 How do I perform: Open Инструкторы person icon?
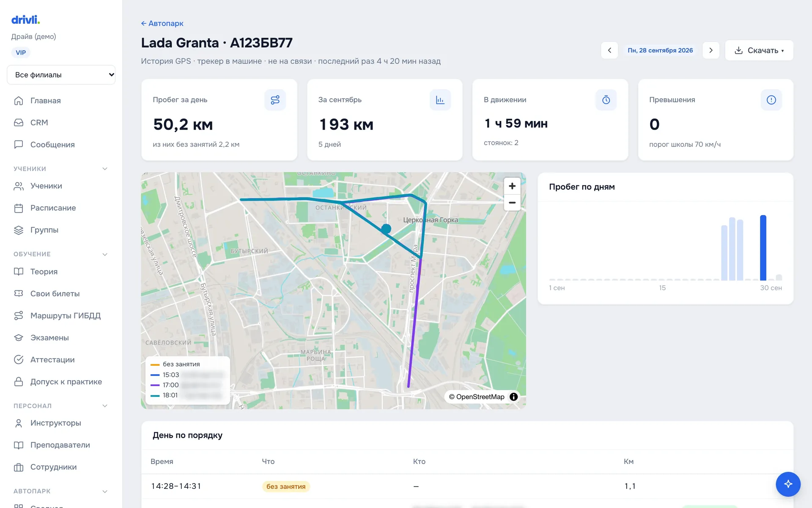point(19,423)
